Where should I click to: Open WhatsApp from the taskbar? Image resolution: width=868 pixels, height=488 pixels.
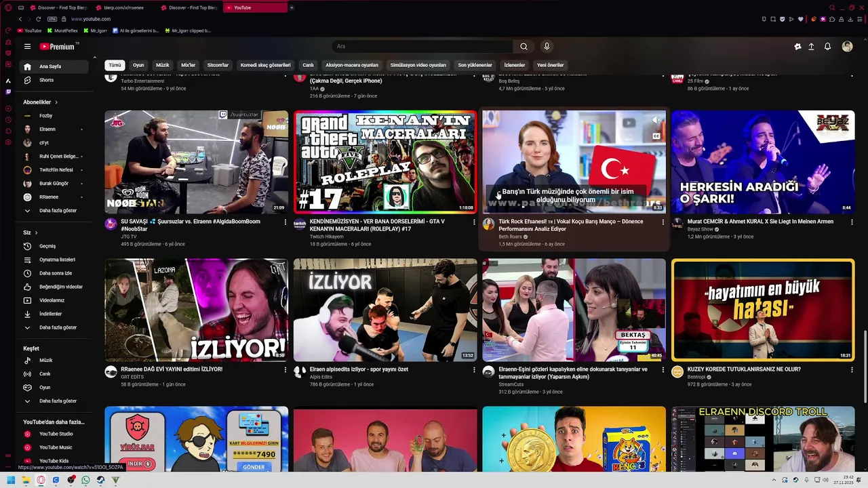(x=85, y=480)
